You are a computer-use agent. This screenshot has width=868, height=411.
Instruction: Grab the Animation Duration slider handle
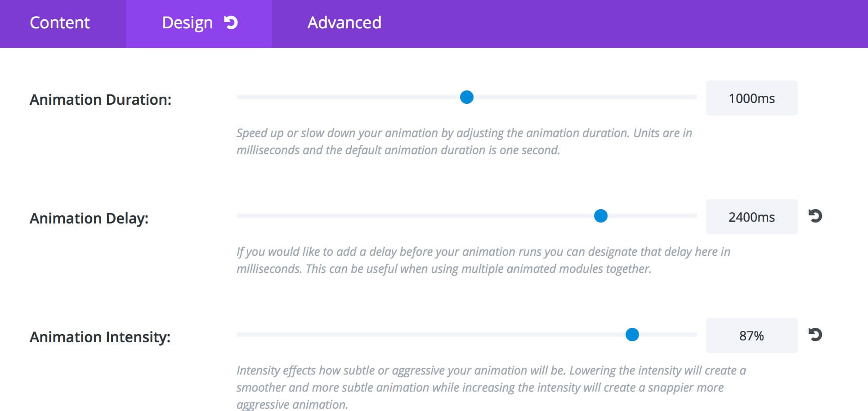click(467, 97)
